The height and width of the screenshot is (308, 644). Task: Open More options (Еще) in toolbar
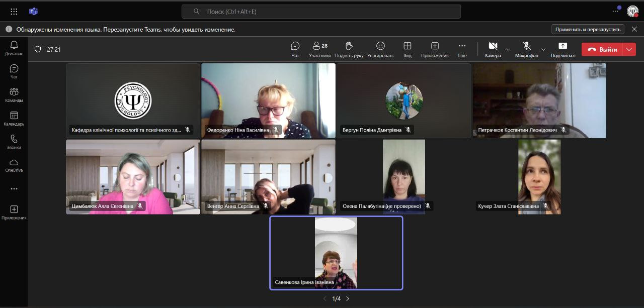[462, 49]
